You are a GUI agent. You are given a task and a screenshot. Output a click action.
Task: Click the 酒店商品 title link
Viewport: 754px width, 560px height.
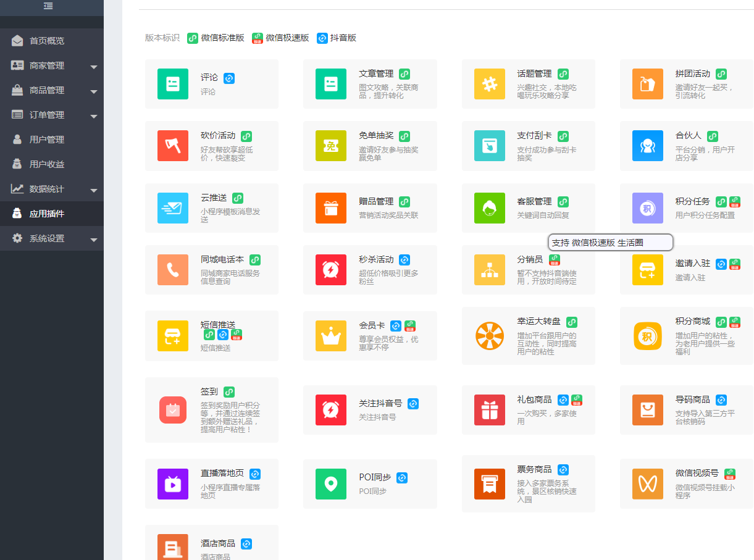pos(218,543)
